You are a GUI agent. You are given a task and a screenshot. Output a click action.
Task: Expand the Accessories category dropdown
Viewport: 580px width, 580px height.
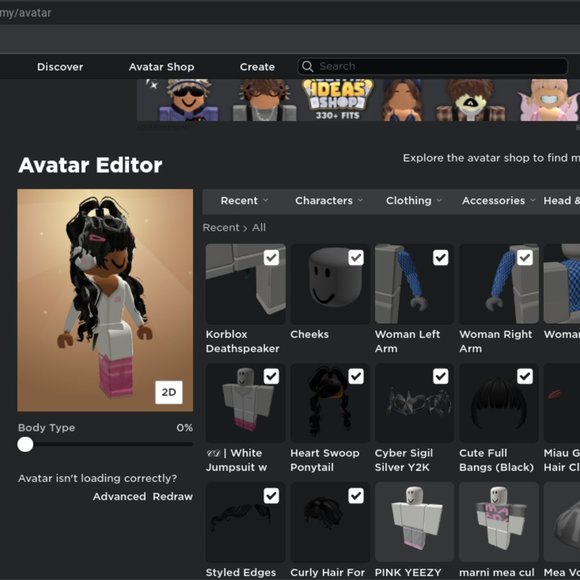(498, 200)
